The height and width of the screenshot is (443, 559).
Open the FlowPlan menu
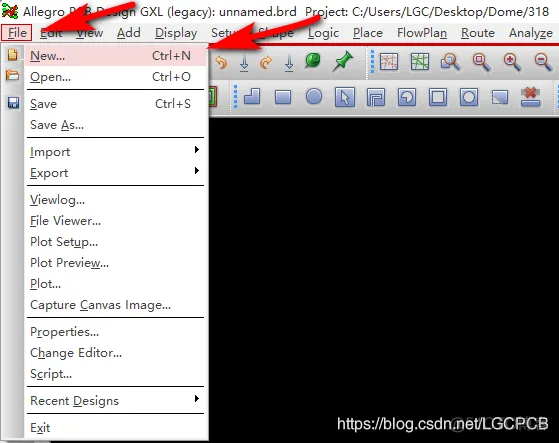pyautogui.click(x=422, y=33)
